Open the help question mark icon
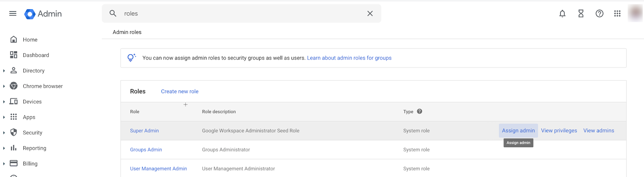The image size is (644, 177). (x=599, y=14)
